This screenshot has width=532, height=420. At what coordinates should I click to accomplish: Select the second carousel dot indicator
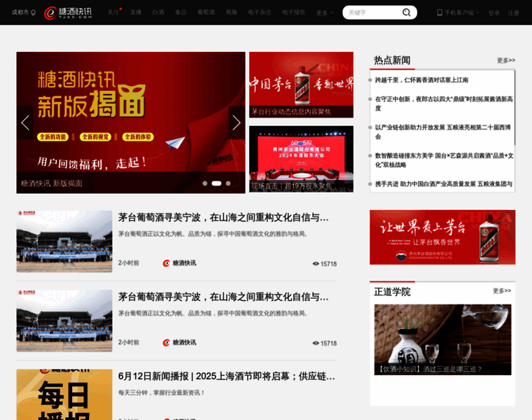click(216, 183)
